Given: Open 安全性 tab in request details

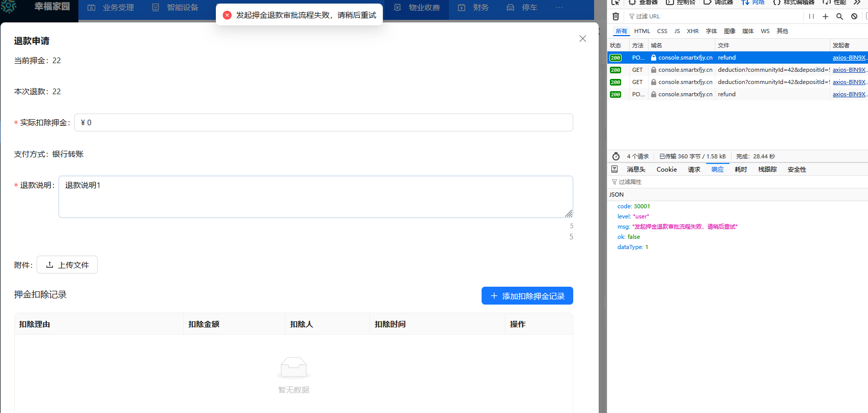Looking at the screenshot, I should click(x=797, y=170).
